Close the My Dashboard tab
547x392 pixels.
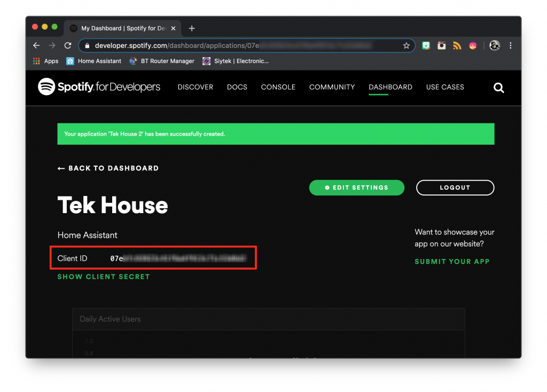(x=174, y=28)
